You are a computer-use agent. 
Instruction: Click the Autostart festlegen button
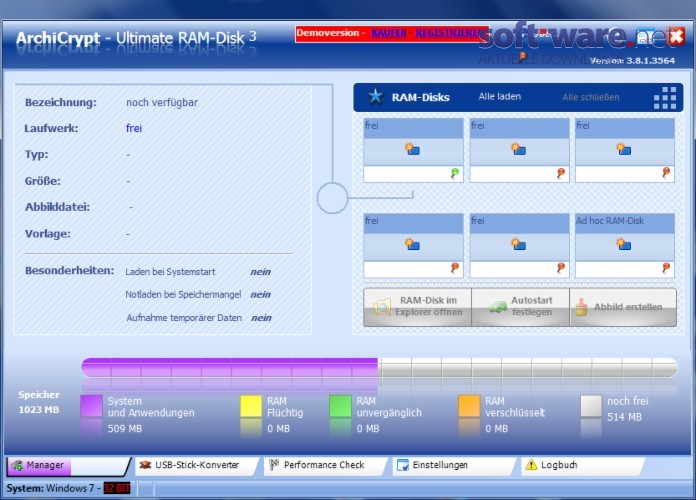tap(520, 306)
